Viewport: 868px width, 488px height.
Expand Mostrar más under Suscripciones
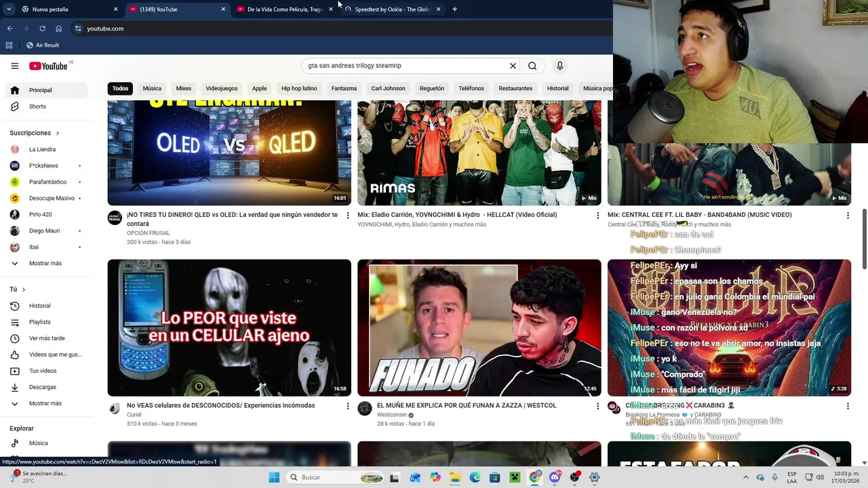(46, 263)
